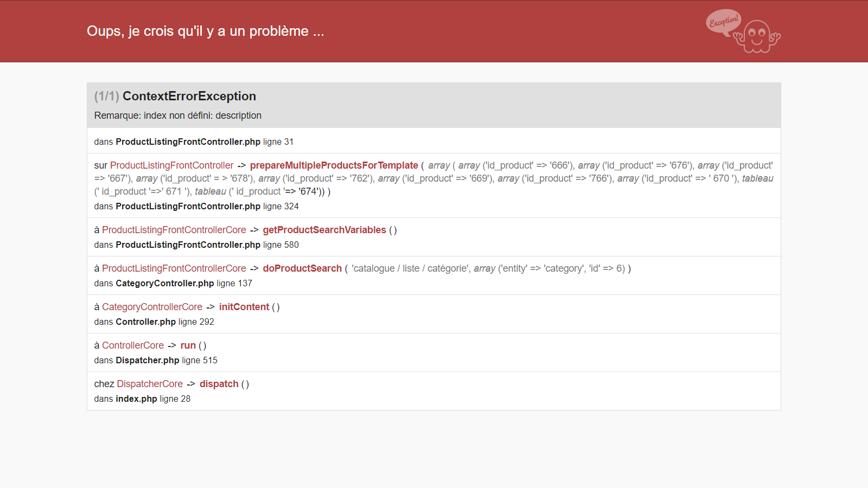Click the dispatch method name
Screen dimensions: 868x488
pos(219,384)
